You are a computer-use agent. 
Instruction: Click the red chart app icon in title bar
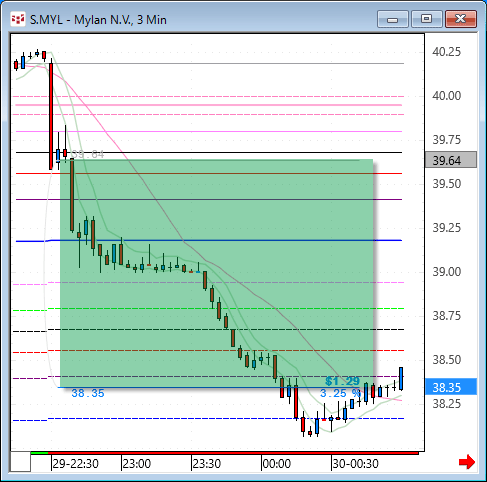point(18,19)
